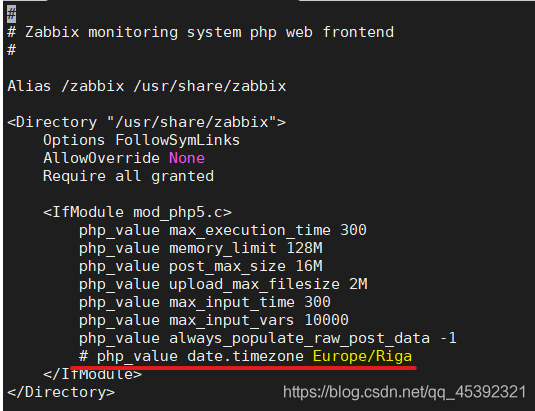Image resolution: width=535 pixels, height=411 pixels.
Task: Click the blog.csdn.net watermark URL
Action: (x=405, y=392)
